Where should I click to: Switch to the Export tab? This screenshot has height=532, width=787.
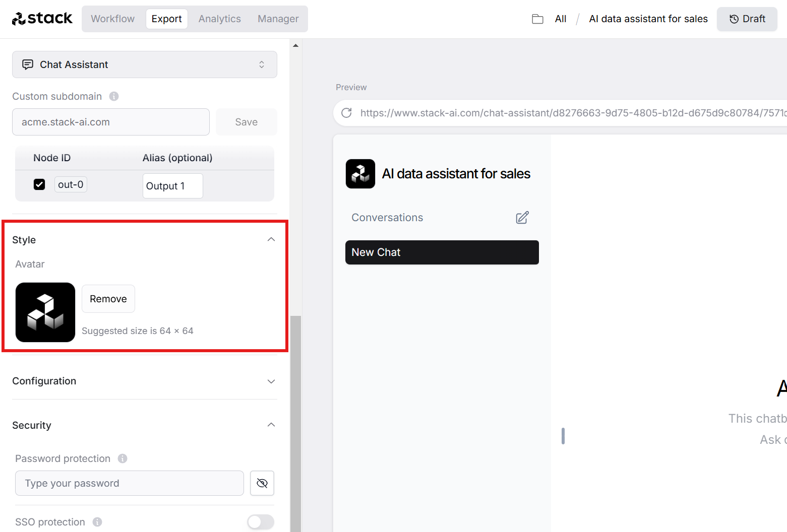166,19
